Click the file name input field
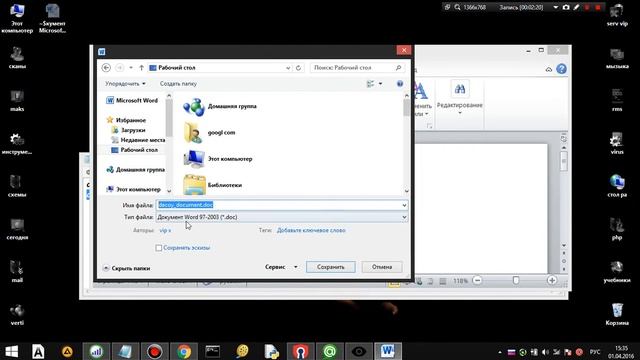This screenshot has width=640, height=360. (x=282, y=205)
